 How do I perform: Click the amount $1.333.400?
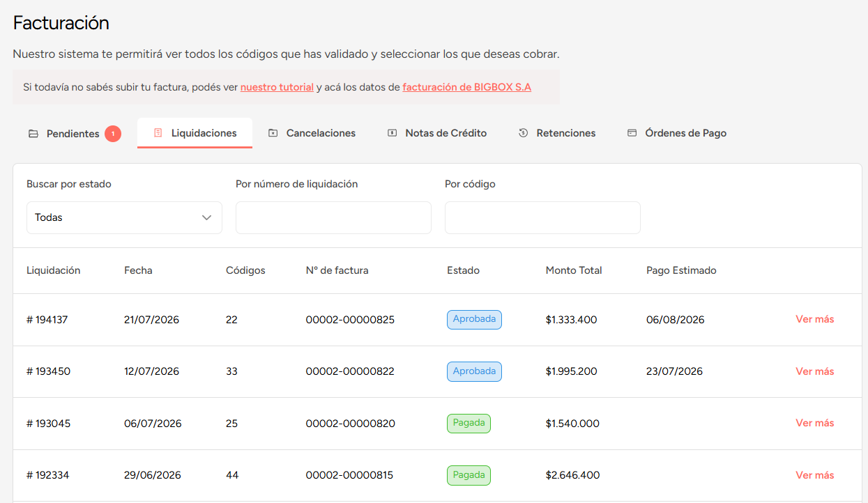pos(572,320)
